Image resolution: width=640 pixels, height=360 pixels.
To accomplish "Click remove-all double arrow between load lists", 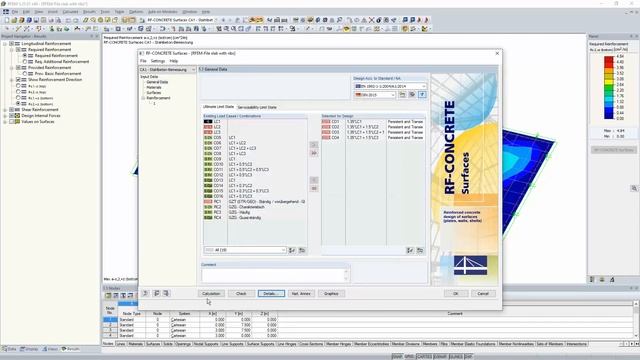I will pyautogui.click(x=314, y=189).
